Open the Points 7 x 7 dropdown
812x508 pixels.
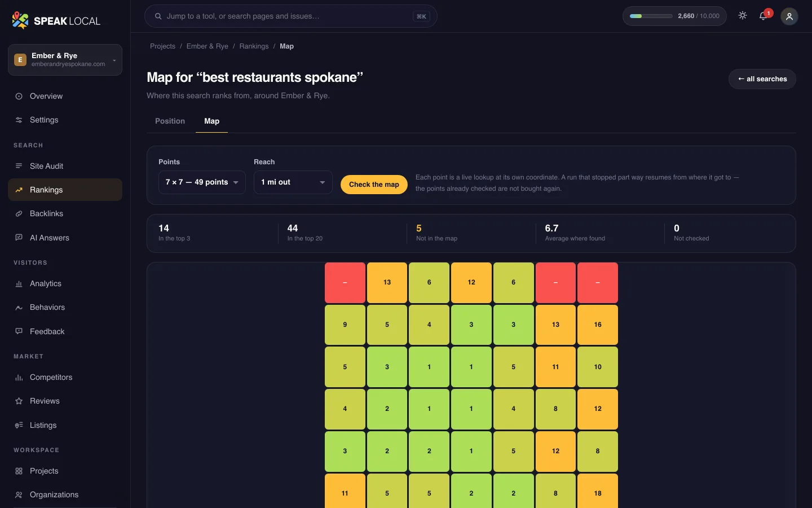202,182
